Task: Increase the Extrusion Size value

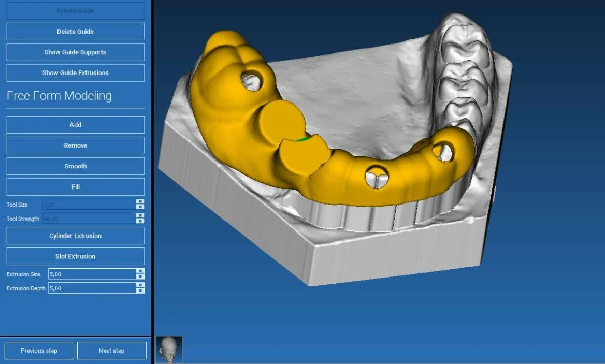Action: pos(140,271)
